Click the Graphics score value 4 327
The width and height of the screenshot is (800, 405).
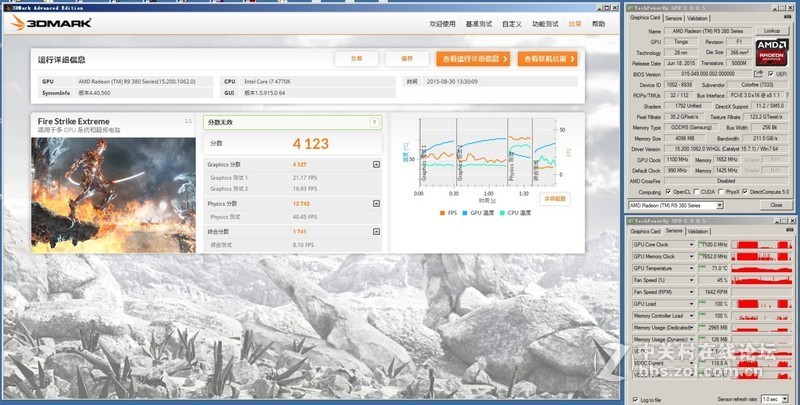coord(299,164)
